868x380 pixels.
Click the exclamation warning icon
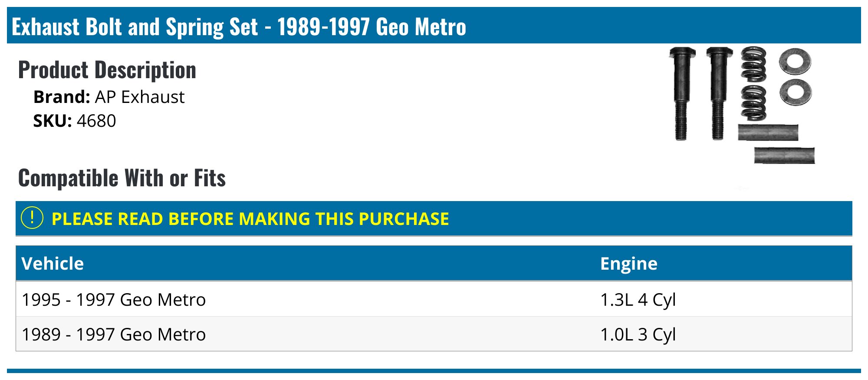[x=32, y=218]
